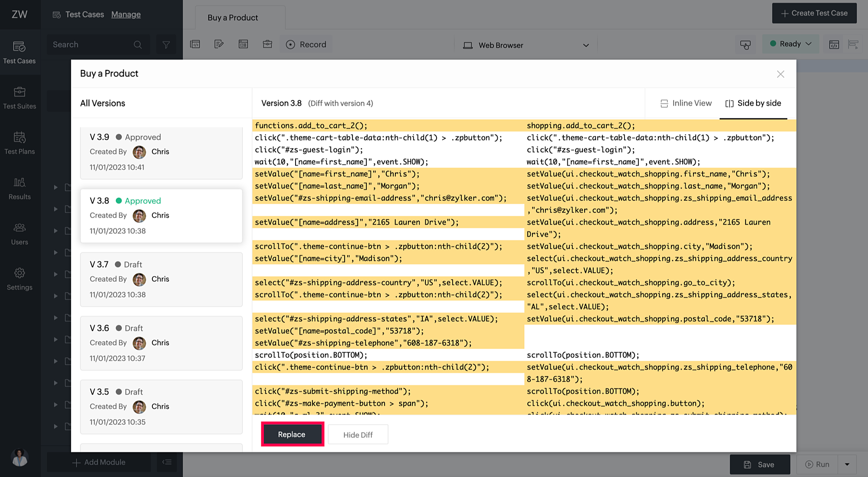Select the Side by side view

point(753,103)
